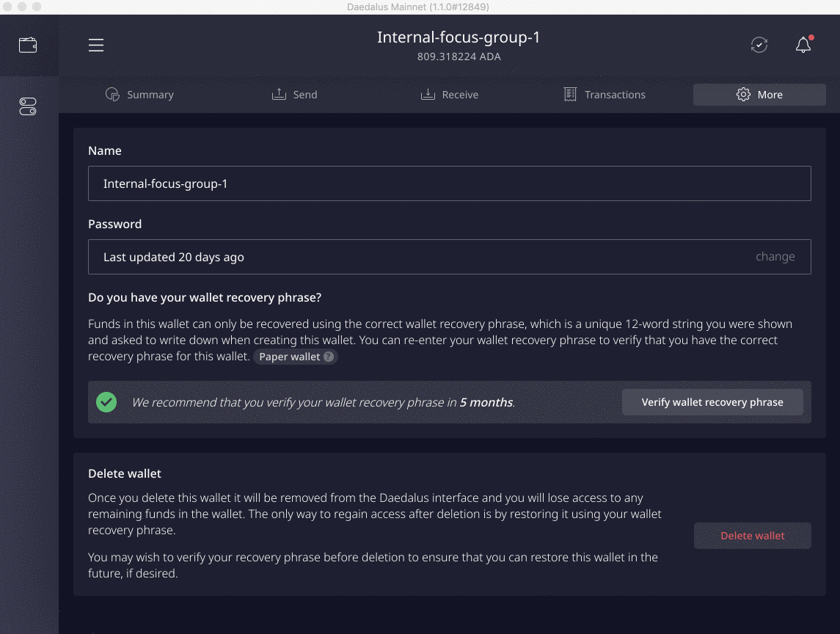Click the Paper wallet tag
Screen dimensions: 840x634
[x=290, y=357]
